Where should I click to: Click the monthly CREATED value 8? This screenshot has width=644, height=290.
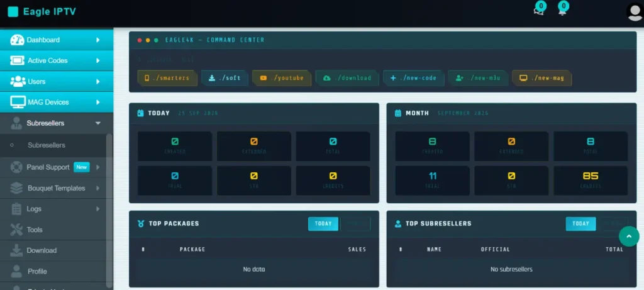pos(433,142)
